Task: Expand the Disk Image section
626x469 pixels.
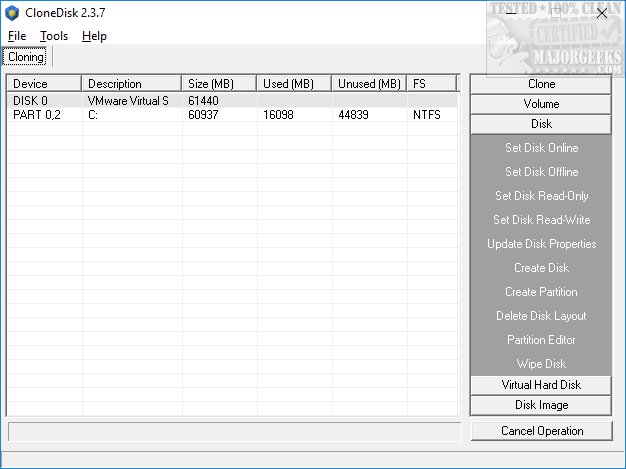Action: point(541,405)
